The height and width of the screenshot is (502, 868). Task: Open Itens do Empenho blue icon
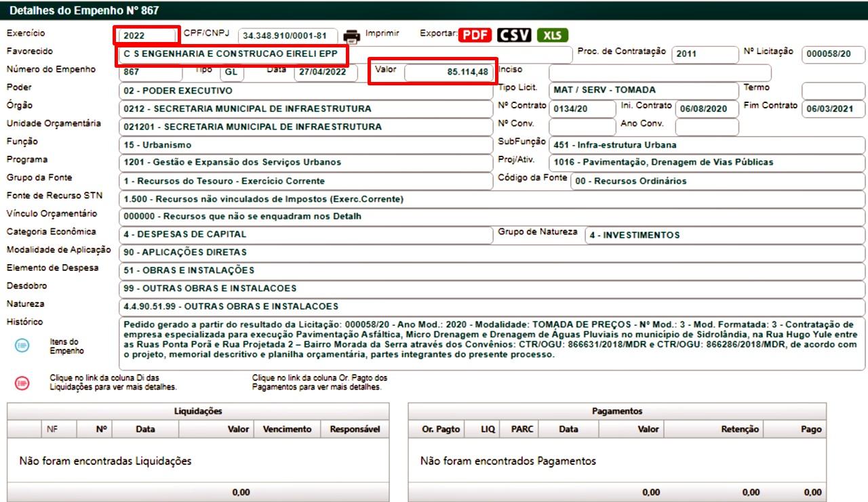click(x=22, y=346)
